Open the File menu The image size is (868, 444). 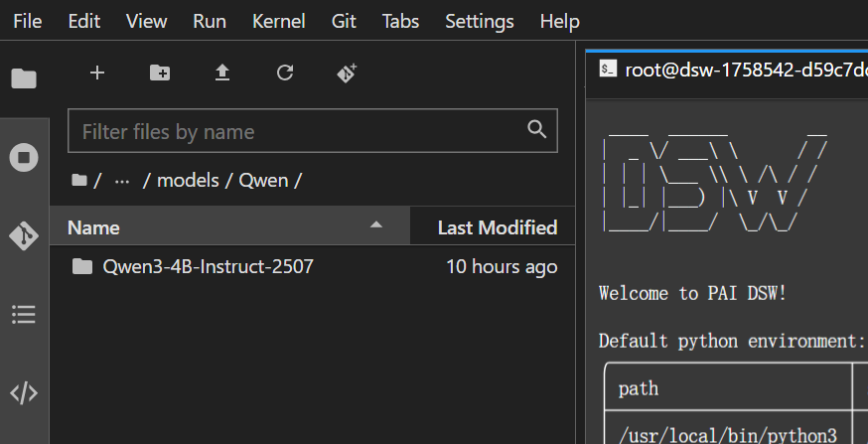point(27,21)
